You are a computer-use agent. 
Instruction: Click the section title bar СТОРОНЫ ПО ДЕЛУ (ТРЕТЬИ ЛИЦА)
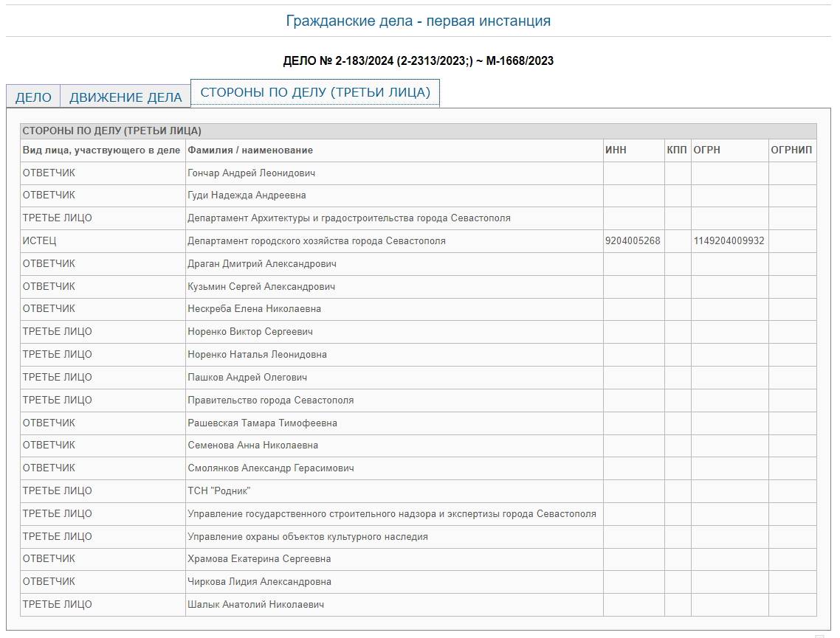point(419,131)
